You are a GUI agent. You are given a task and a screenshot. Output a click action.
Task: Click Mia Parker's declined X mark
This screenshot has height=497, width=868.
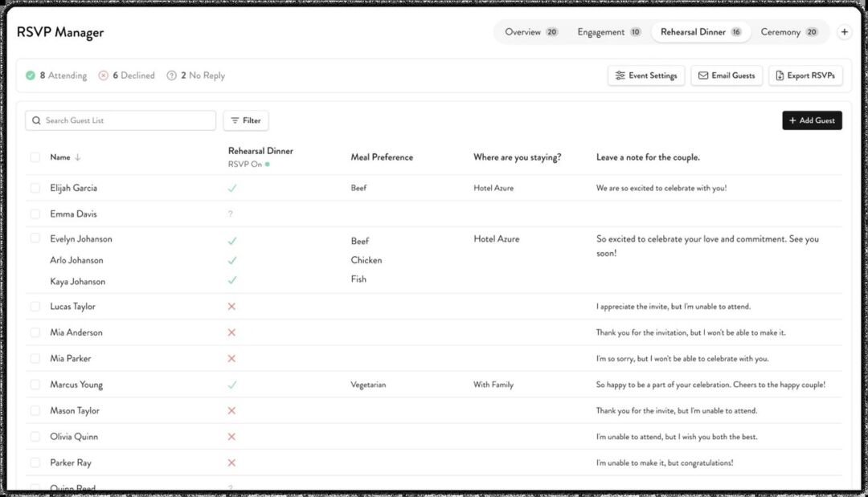coord(231,358)
